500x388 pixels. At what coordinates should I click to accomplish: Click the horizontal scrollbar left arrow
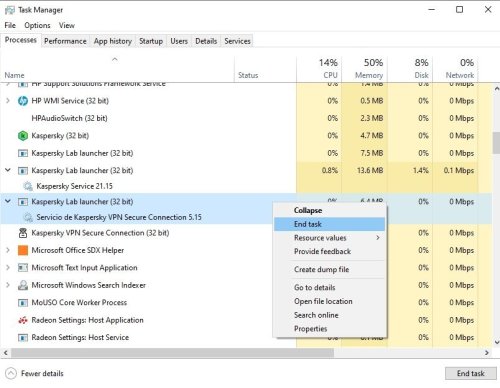[5, 353]
